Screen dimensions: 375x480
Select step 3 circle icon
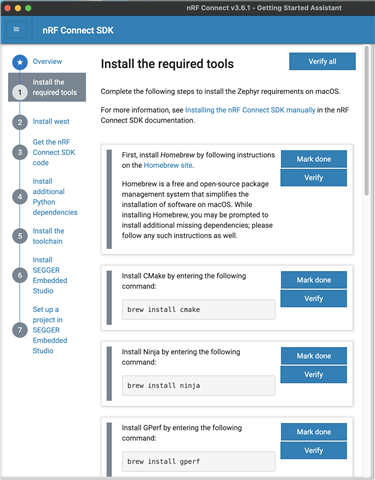click(20, 152)
